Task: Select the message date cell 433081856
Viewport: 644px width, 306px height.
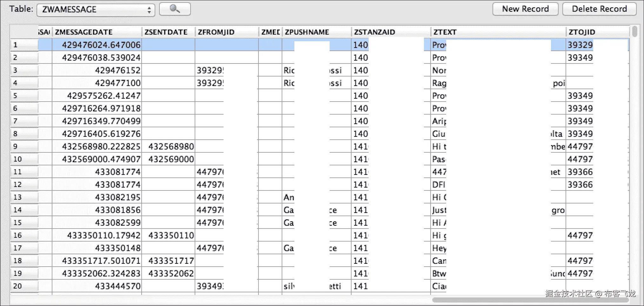Action: [x=97, y=210]
